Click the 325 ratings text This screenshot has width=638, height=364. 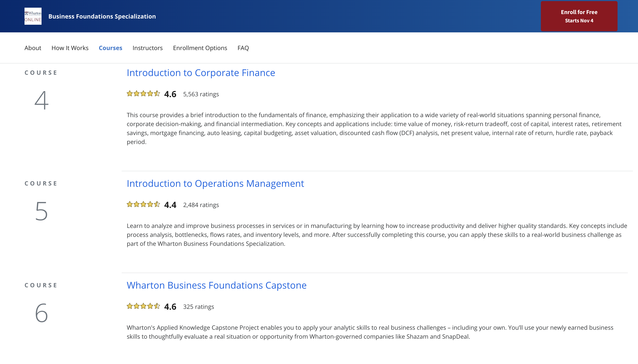click(198, 307)
